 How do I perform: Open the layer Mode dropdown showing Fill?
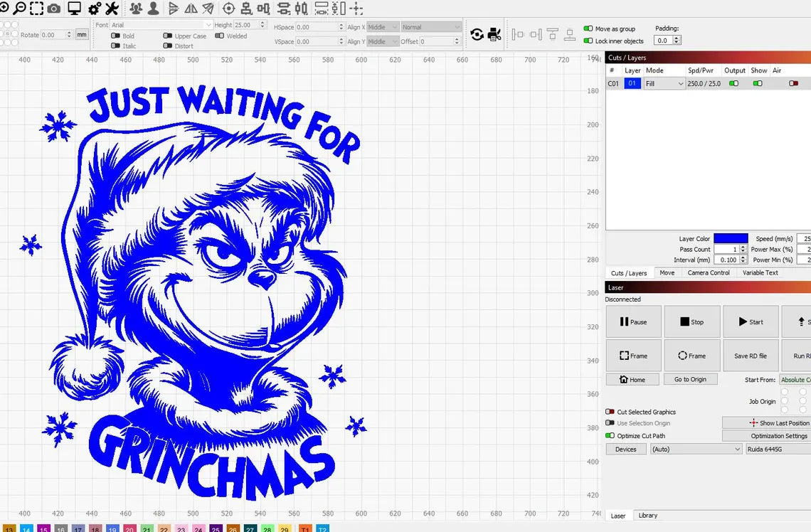[664, 83]
